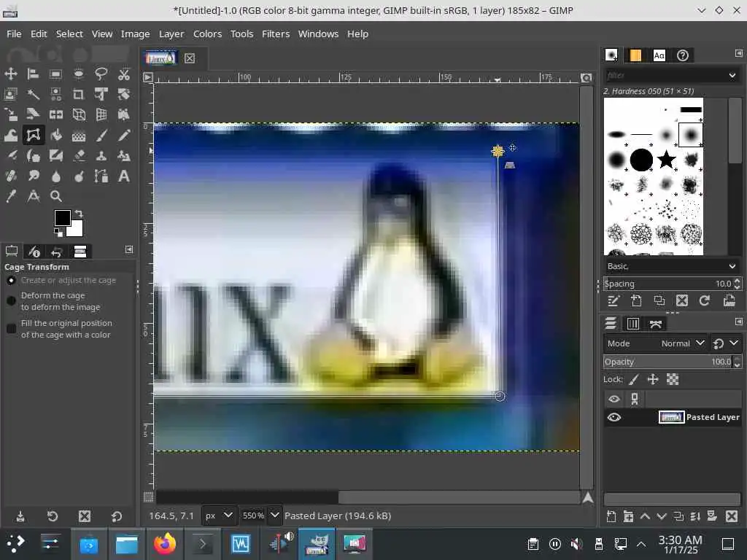Open tool options panel configuration menu

click(x=129, y=249)
